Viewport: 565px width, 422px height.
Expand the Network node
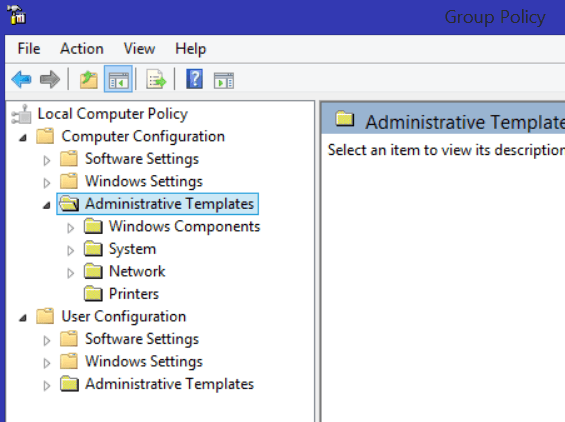(x=71, y=273)
